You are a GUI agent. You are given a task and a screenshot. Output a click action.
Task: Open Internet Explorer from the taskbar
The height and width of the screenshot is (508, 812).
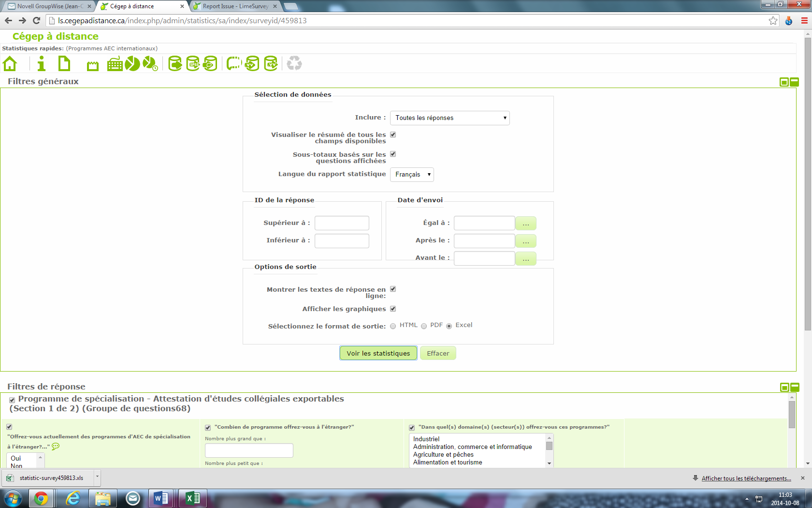(73, 498)
